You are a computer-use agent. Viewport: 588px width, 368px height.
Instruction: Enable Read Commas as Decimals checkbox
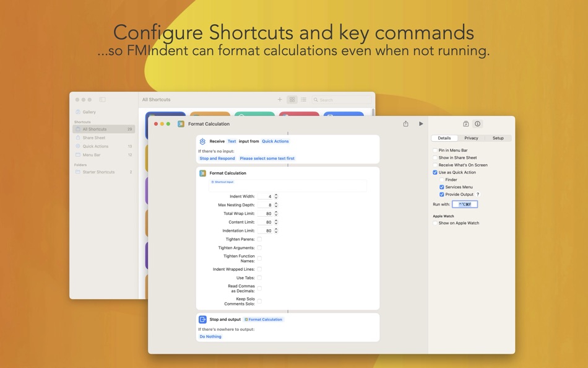[x=259, y=289]
